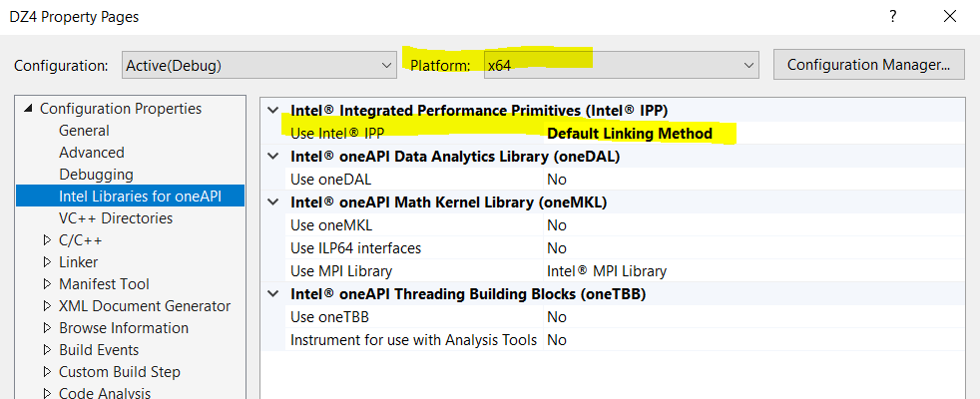Click the Instrument for Analysis Tools value No
This screenshot has width=980, height=399.
coord(556,340)
